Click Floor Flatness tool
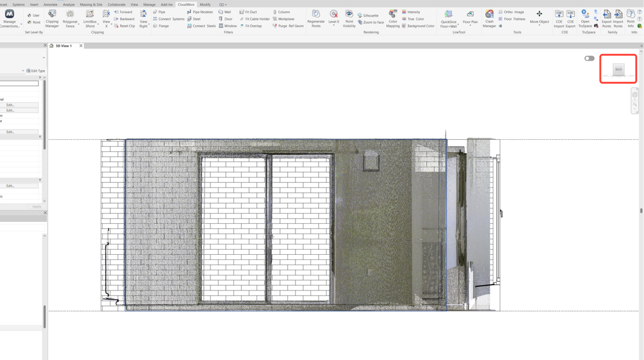 tap(512, 19)
